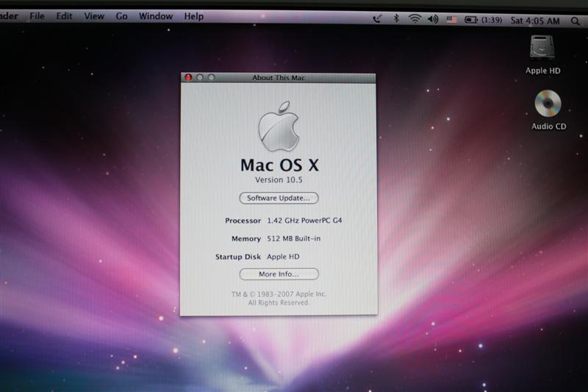Click the Startup Disk Apple HD value
This screenshot has height=392, width=588.
283,257
